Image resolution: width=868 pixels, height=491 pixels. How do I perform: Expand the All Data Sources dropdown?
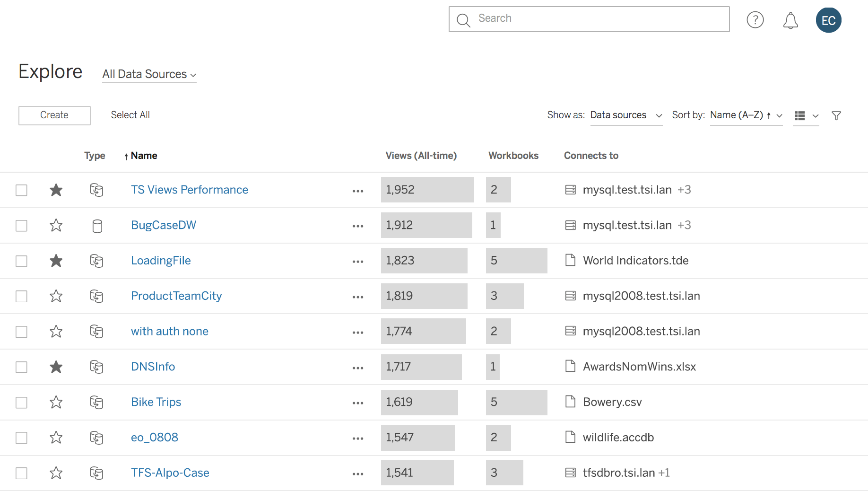[x=149, y=74]
